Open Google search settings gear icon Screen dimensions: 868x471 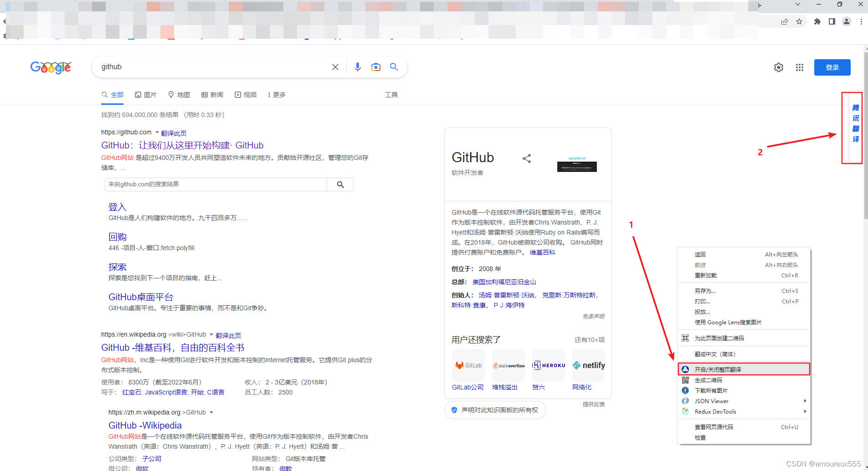pos(779,67)
